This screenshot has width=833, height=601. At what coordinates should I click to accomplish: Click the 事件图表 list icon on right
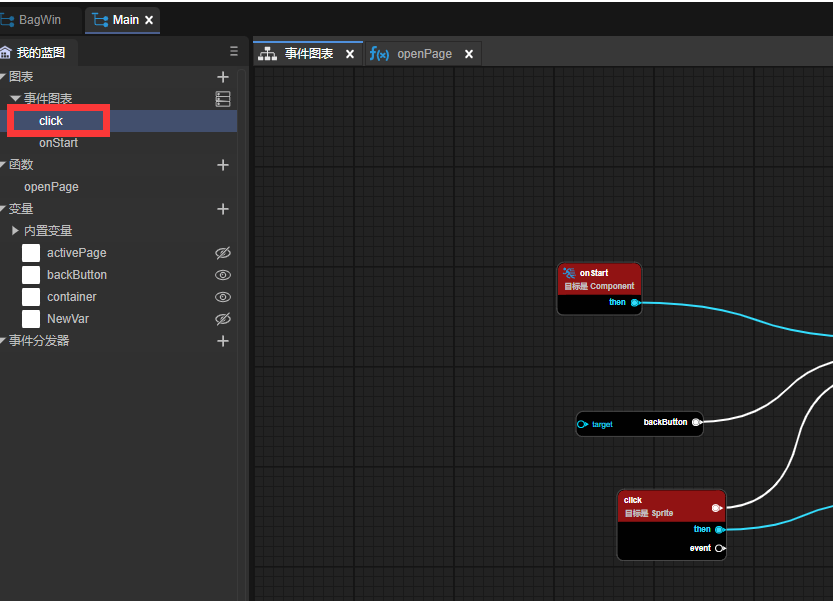point(223,99)
